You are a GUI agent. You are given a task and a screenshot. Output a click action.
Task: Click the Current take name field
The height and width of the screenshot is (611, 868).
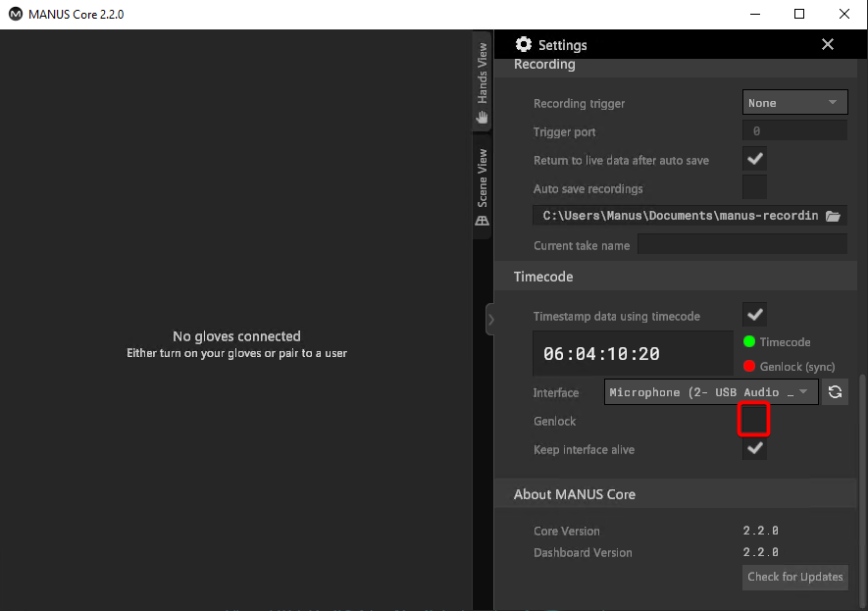click(x=741, y=245)
